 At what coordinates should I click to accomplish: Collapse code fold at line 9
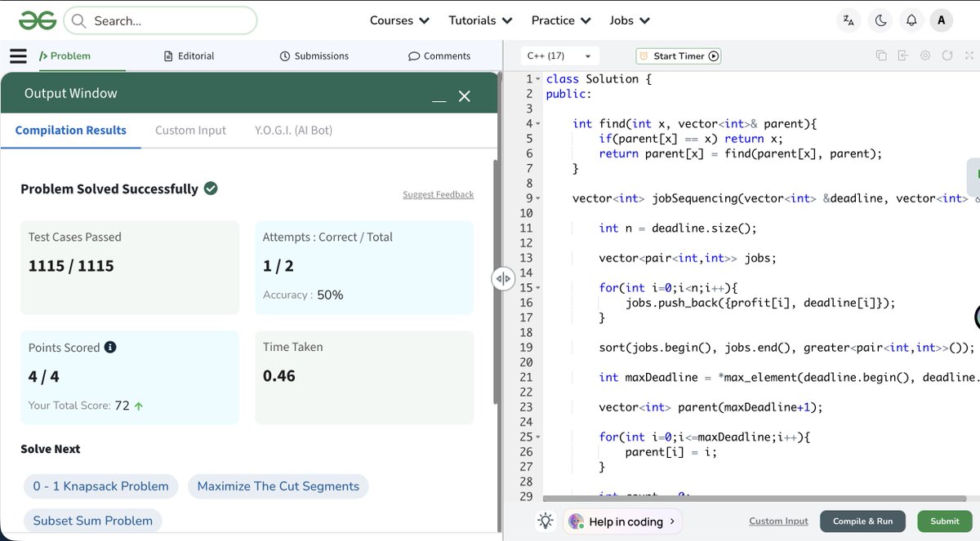(x=537, y=198)
